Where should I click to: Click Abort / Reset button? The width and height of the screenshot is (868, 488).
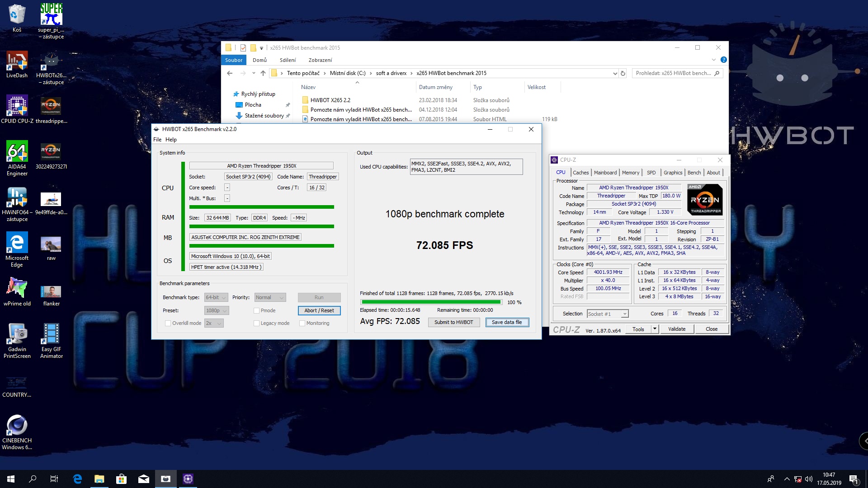pos(319,310)
